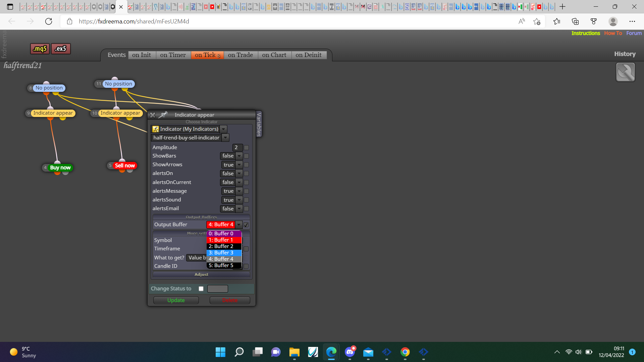This screenshot has height=362, width=644.
Task: Open a new browser tab
Action: pyautogui.click(x=562, y=7)
